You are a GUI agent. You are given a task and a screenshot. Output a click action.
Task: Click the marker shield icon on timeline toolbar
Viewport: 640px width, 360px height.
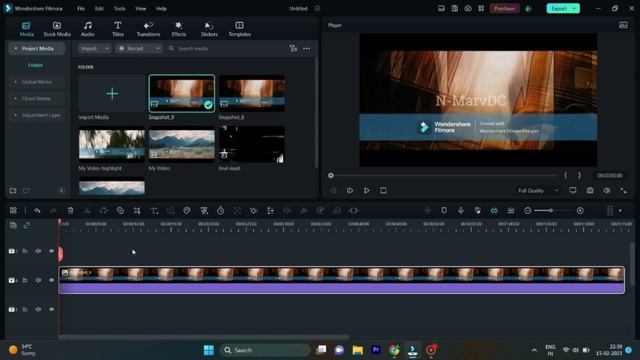point(444,211)
